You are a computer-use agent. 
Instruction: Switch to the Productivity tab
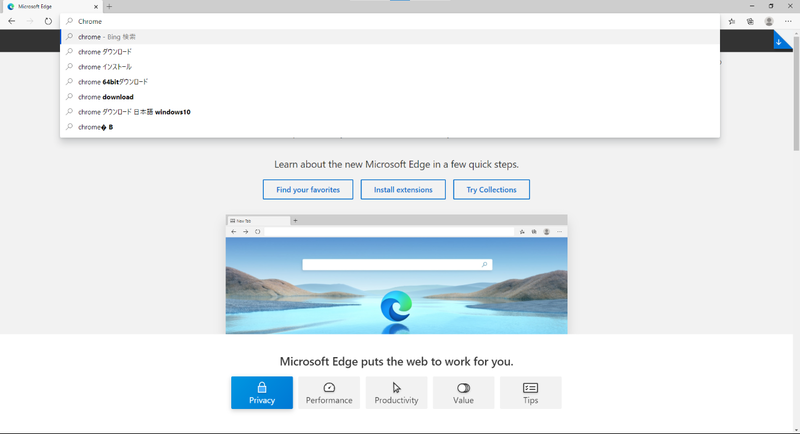coord(396,393)
